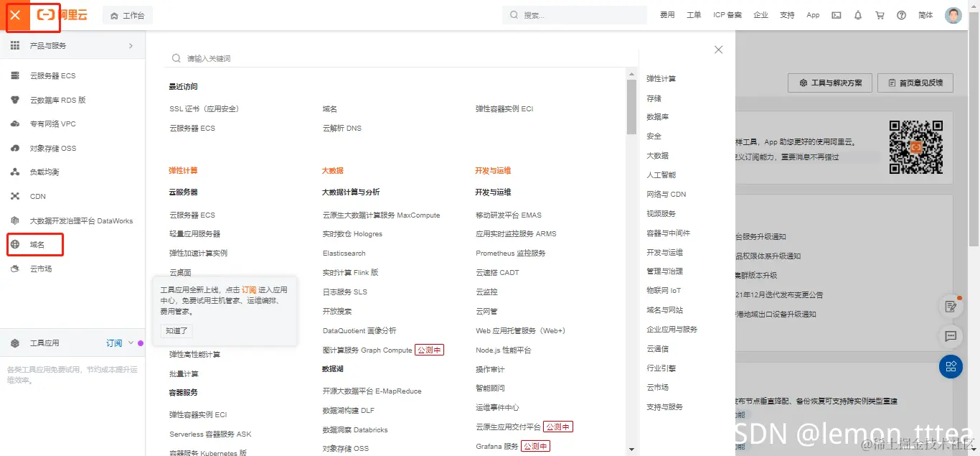Close the products panel with X

tap(718, 50)
